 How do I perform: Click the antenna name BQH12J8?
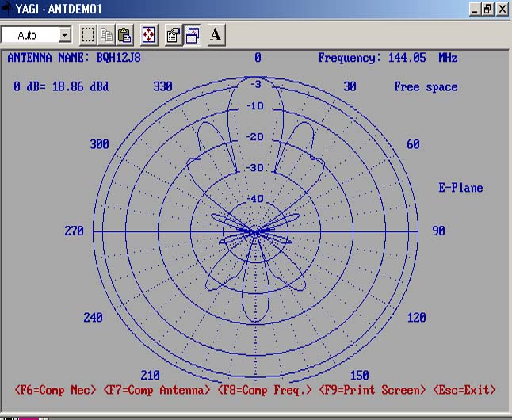point(119,58)
